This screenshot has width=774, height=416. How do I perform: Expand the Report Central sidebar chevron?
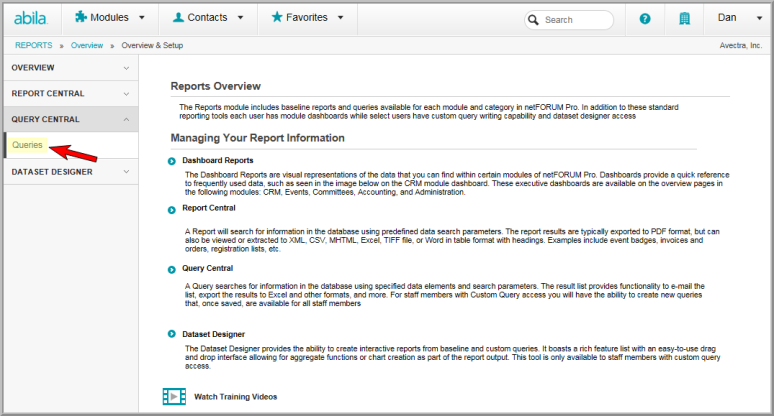(x=126, y=94)
